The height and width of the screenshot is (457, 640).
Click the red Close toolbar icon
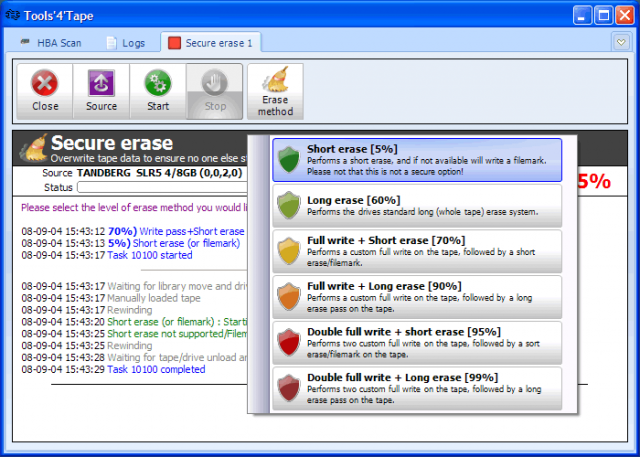point(44,83)
